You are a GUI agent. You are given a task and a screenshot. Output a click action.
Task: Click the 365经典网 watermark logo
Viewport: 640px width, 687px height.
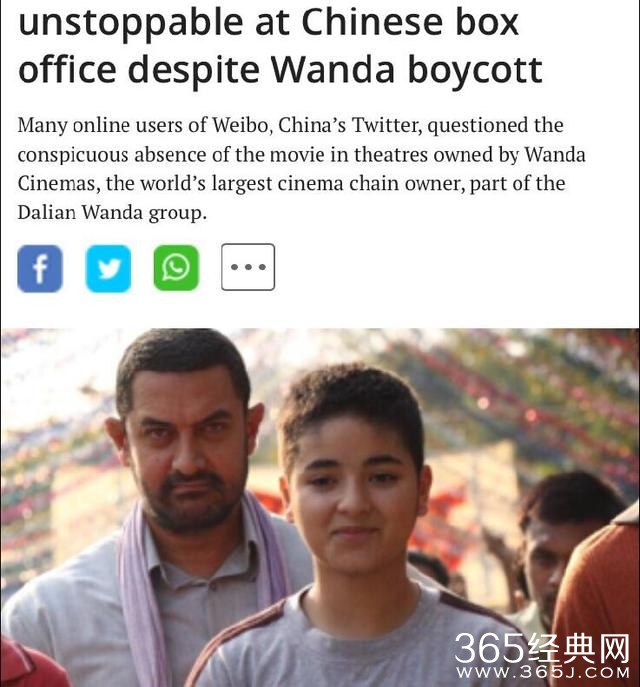pos(542,648)
